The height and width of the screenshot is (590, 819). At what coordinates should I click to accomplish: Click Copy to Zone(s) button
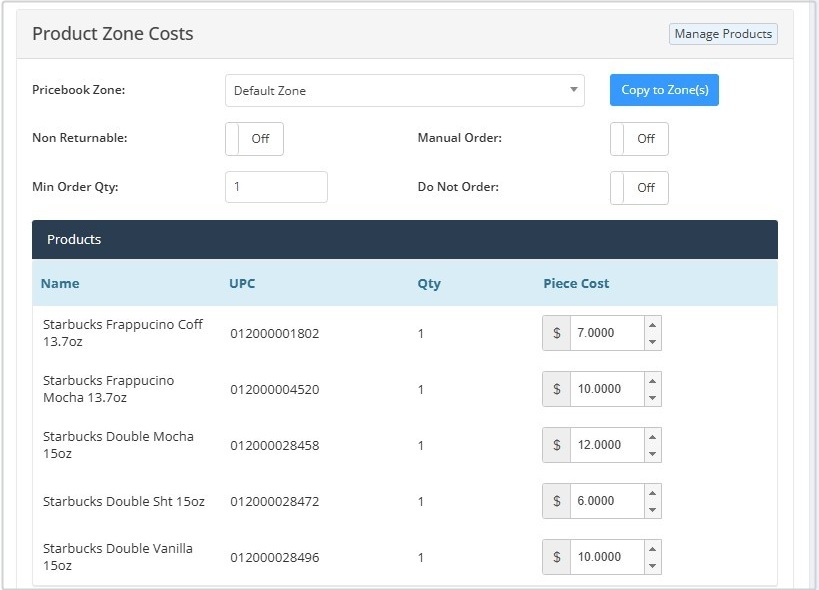click(x=664, y=90)
